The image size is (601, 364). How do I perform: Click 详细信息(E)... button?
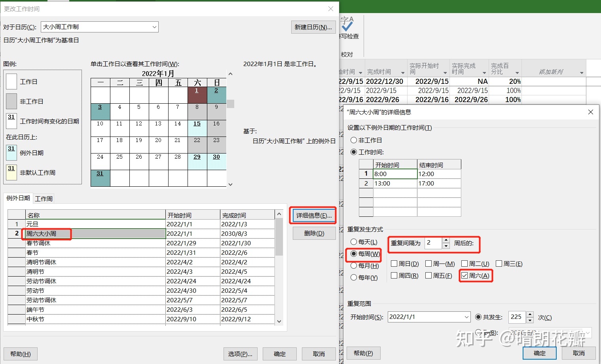pyautogui.click(x=314, y=215)
